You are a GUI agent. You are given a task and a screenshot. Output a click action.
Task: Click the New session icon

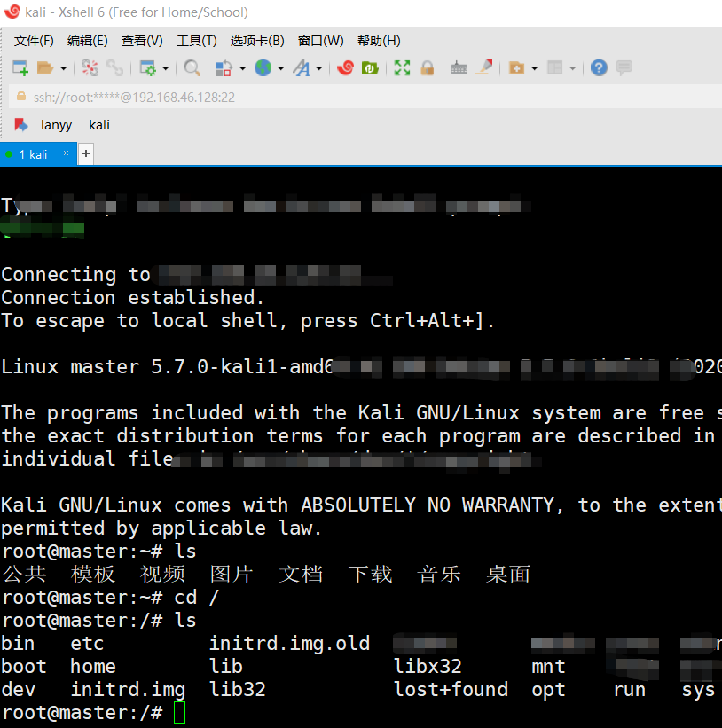coord(20,68)
